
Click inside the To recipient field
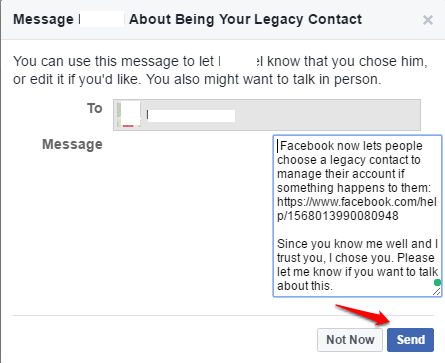pyautogui.click(x=267, y=115)
